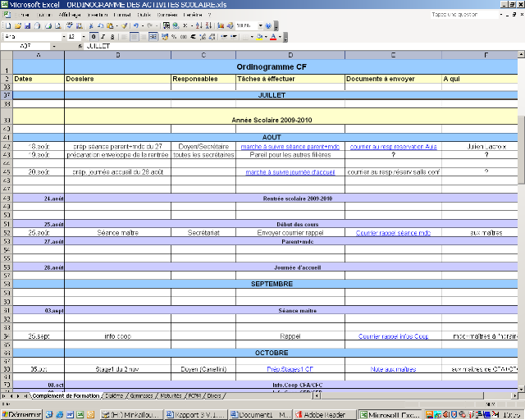
Task: Click the Format Painter brush icon
Action: click(123, 26)
